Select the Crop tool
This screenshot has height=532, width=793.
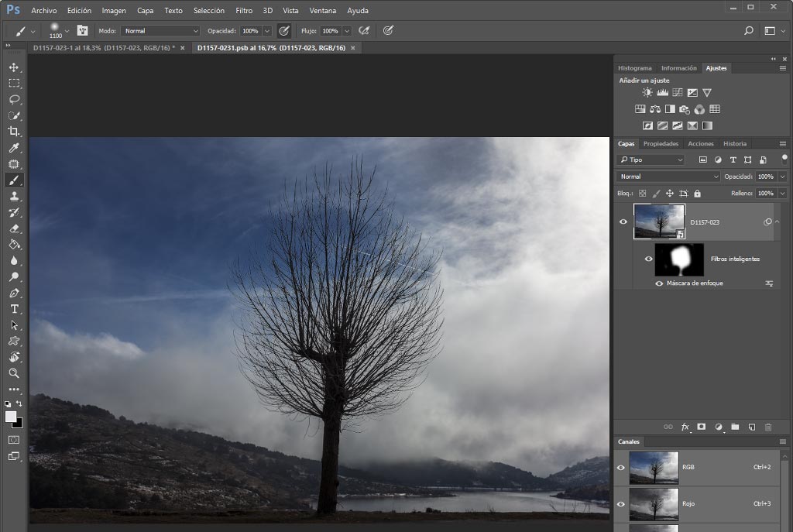point(14,132)
